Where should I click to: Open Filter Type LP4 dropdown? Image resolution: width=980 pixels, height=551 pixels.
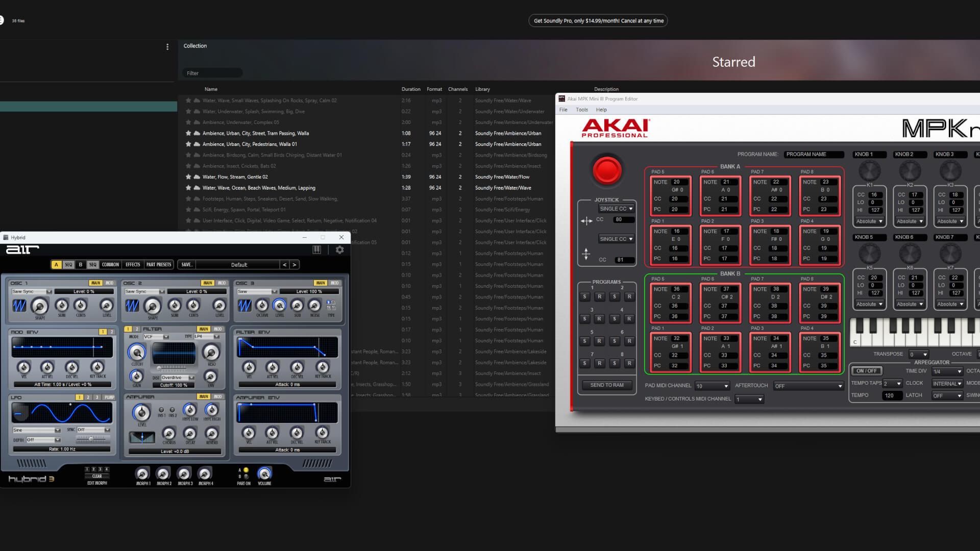207,337
